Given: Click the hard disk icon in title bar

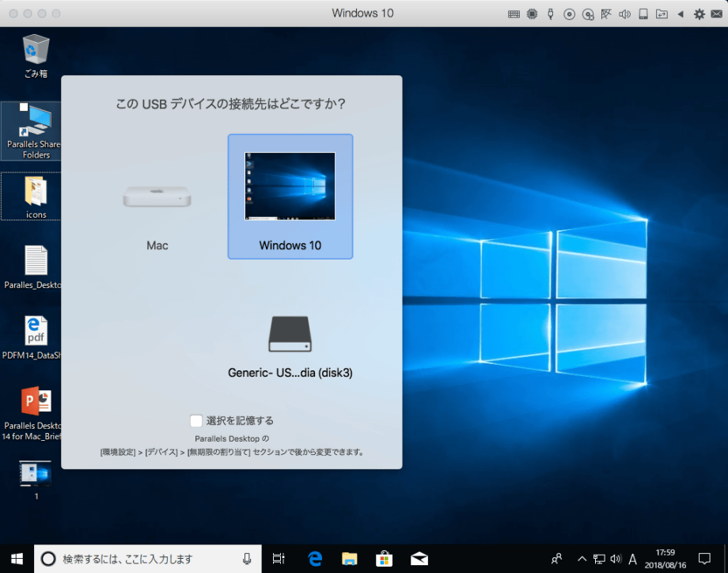Looking at the screenshot, I should [x=643, y=14].
